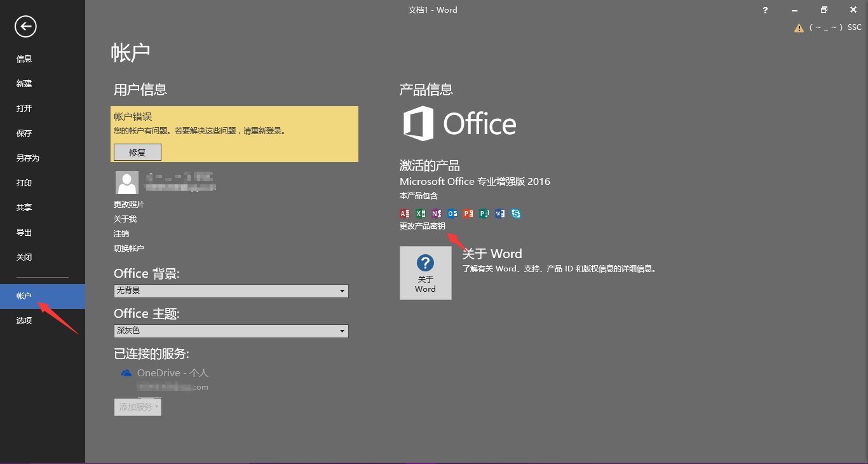Screen dimensions: 868x464
Task: Open the 更改产品密钥 link
Action: [423, 226]
